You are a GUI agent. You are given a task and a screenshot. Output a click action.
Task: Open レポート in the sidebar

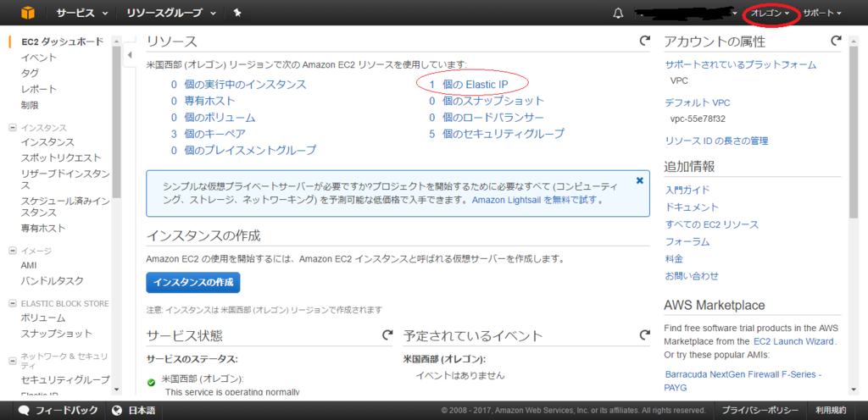click(38, 89)
